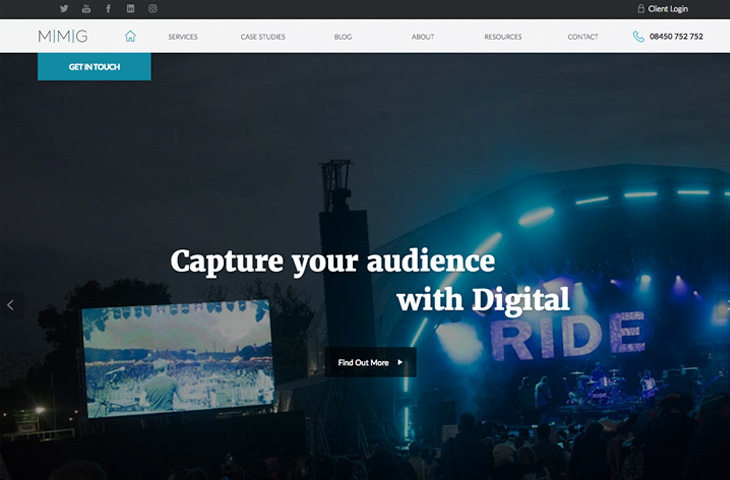Click the MMG logo
This screenshot has height=480, width=730.
click(63, 36)
